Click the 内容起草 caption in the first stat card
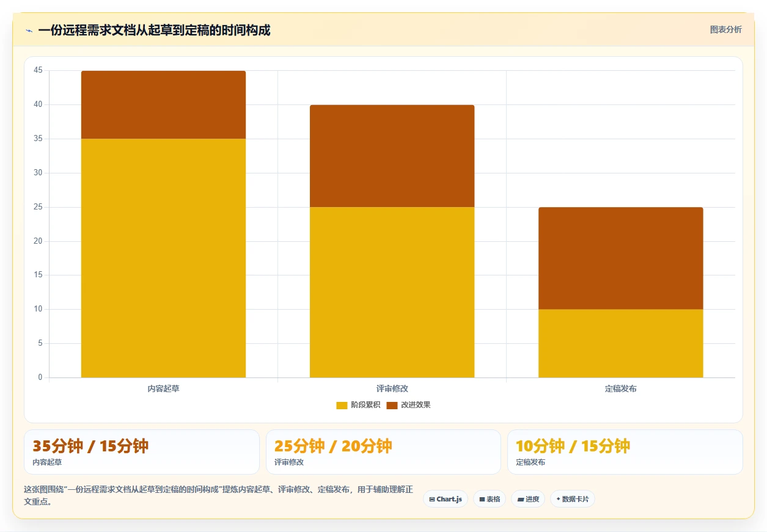 (x=47, y=462)
